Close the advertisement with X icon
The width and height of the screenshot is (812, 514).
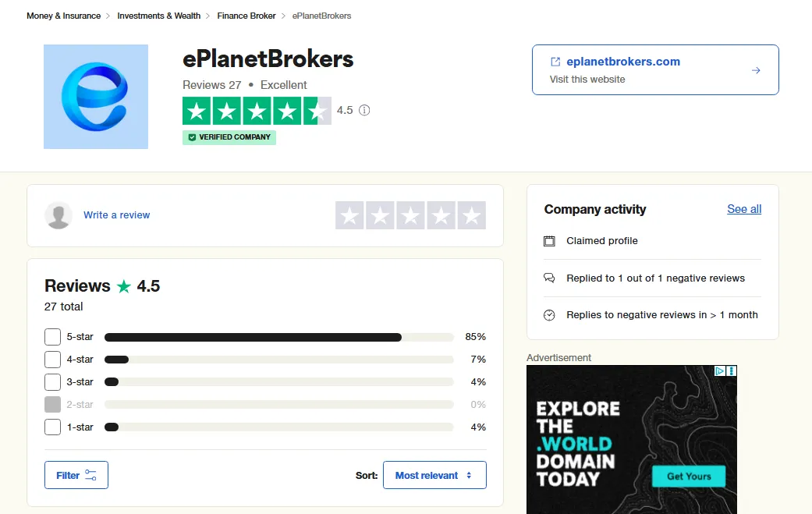pos(732,371)
